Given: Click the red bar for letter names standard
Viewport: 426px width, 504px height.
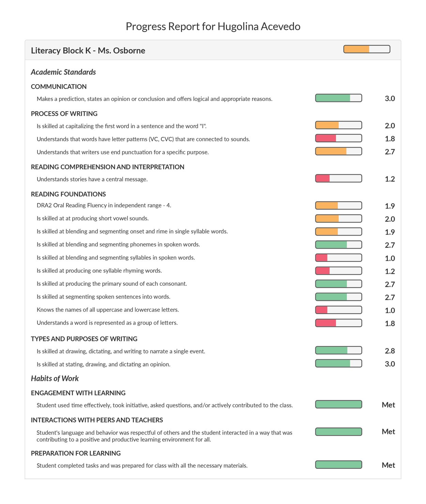Looking at the screenshot, I should click(338, 310).
